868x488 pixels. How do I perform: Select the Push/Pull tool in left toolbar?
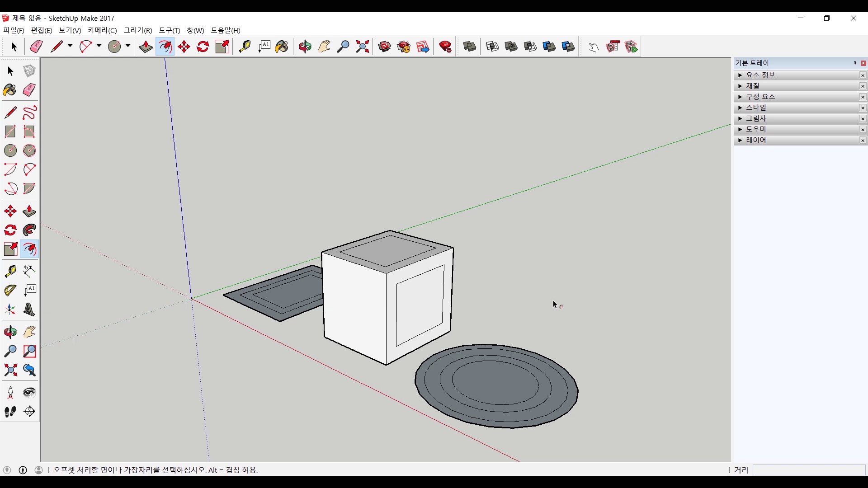29,211
